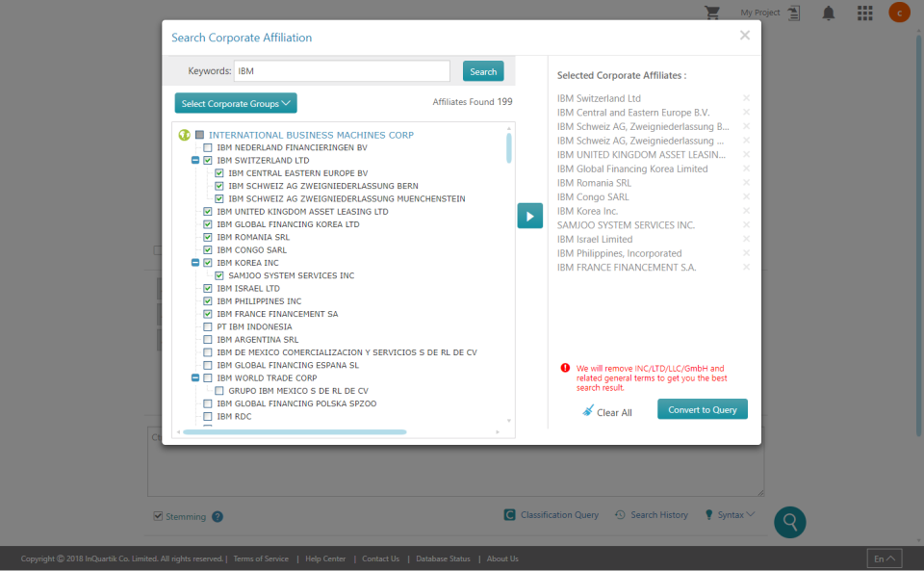
Task: Open Terms of Service link
Action: point(261,558)
